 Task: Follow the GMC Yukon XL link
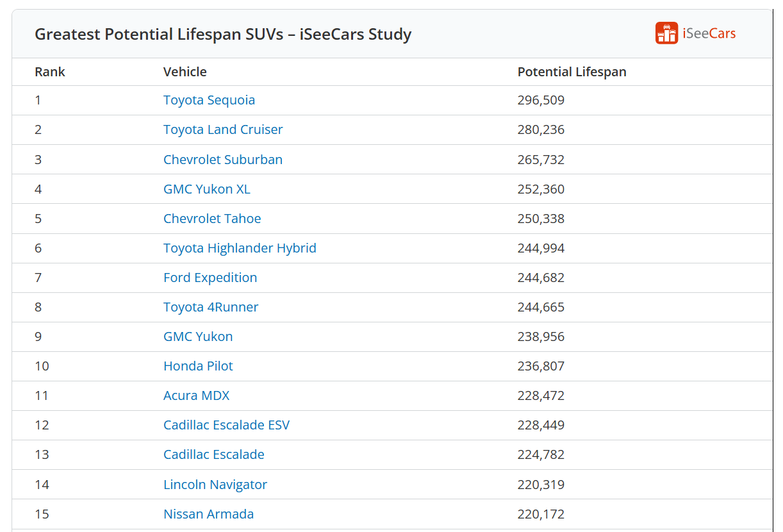point(207,189)
